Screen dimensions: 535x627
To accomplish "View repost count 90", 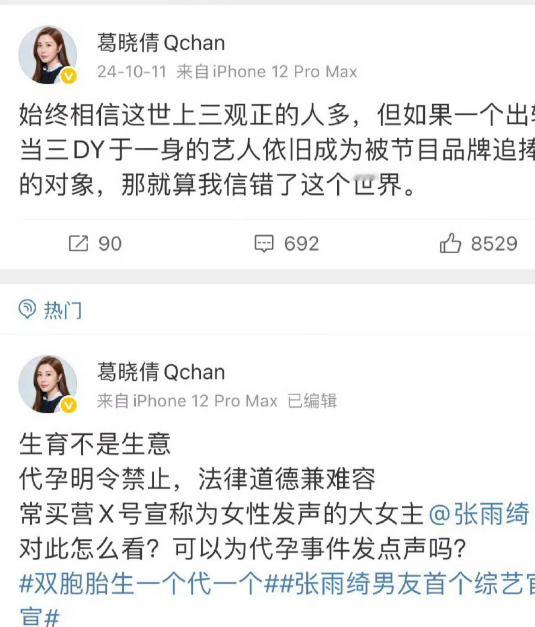I will [110, 244].
